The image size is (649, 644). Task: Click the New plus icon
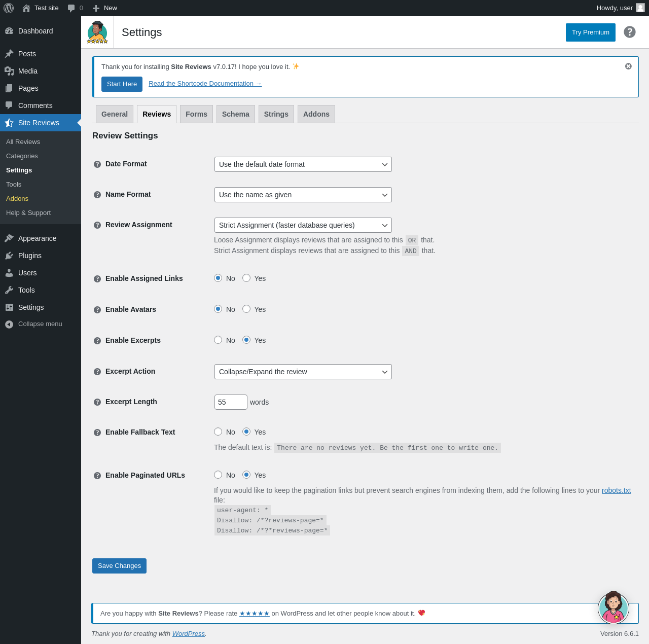click(x=96, y=8)
